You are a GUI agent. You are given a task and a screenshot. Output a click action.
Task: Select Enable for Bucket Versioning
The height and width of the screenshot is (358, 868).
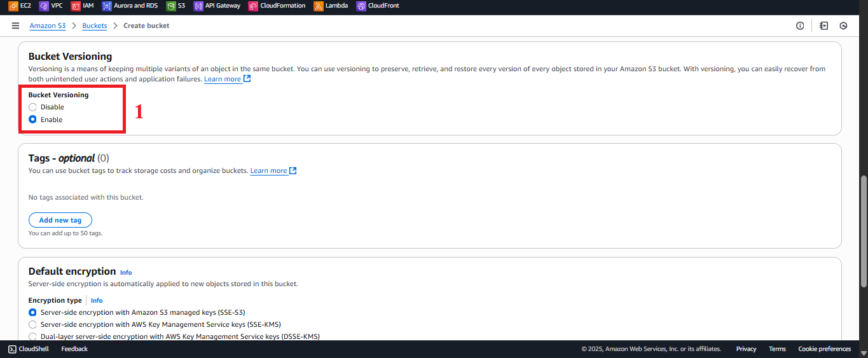pyautogui.click(x=32, y=120)
